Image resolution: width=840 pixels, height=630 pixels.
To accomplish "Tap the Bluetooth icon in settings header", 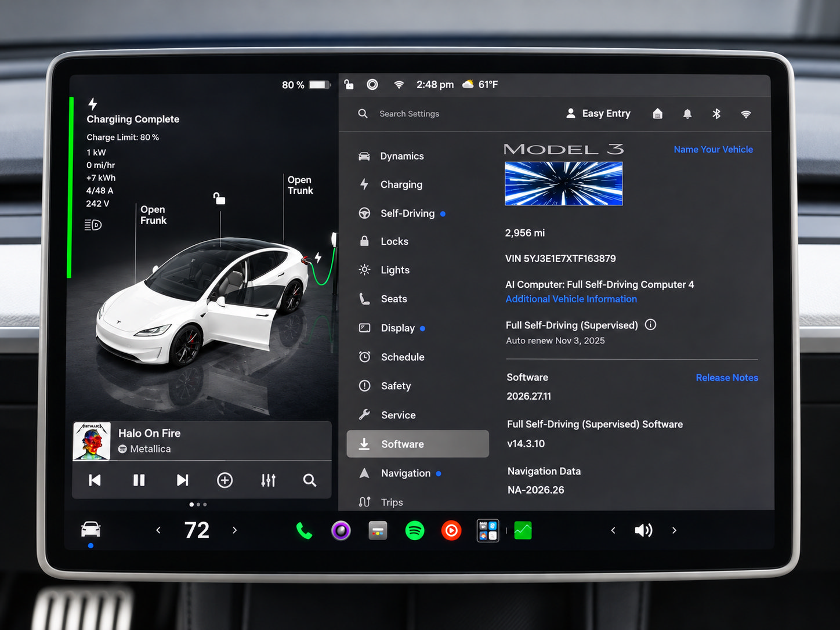I will click(716, 114).
